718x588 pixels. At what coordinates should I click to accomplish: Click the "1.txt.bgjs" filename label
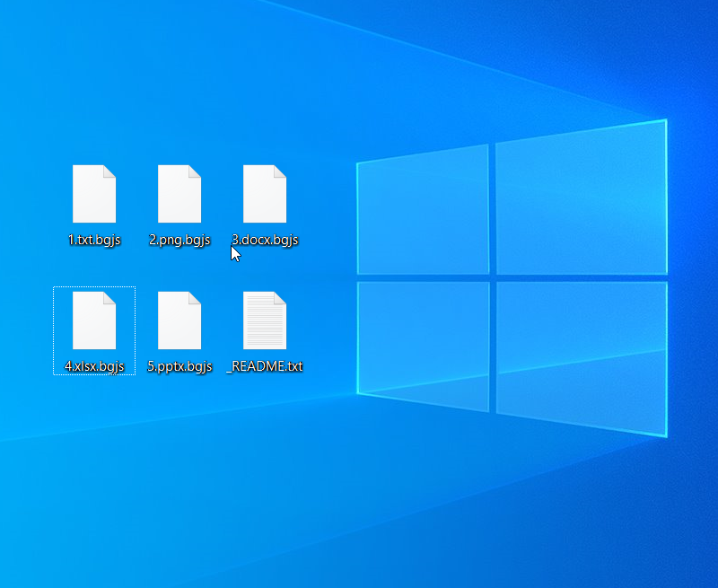tap(94, 240)
